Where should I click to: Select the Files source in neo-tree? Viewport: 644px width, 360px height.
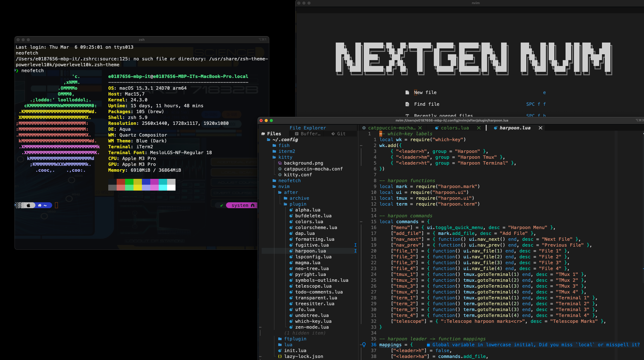[271, 134]
